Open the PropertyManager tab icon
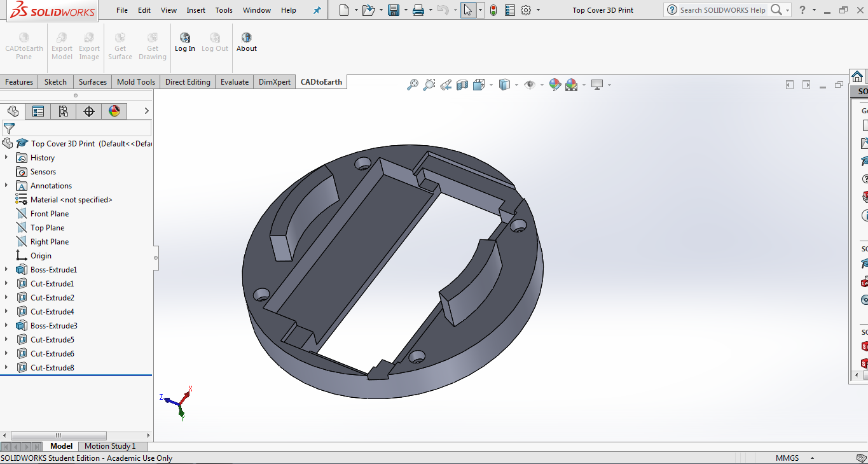868x464 pixels. 38,111
